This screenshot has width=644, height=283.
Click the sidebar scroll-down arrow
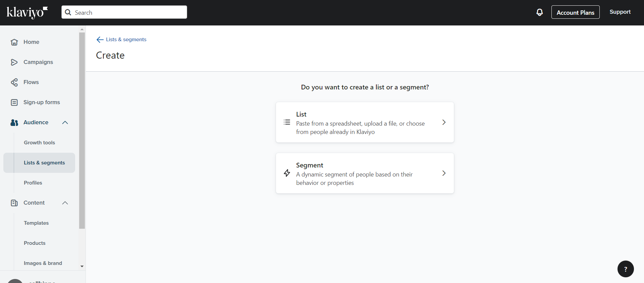(82, 267)
